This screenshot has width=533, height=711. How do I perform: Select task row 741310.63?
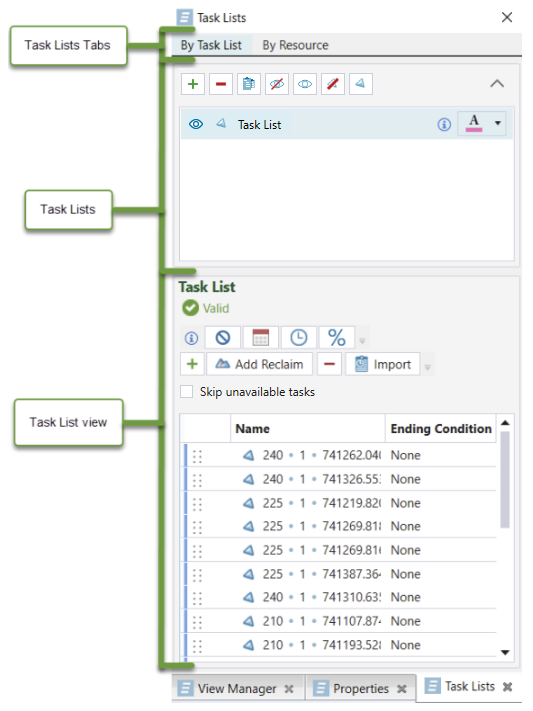tap(340, 597)
